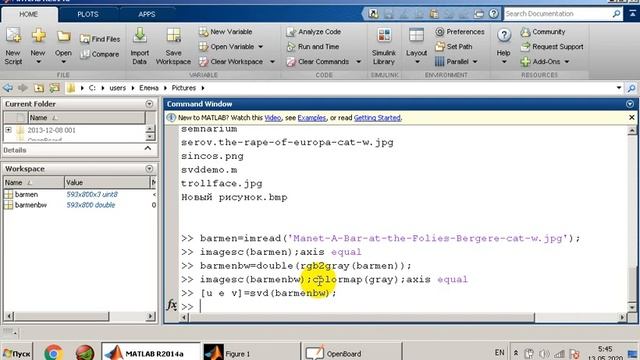Click the Import Data icon
Screen dimensions: 640x360
[140, 36]
